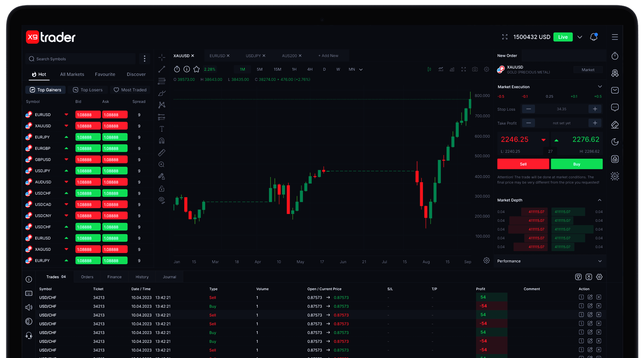Select the trend line drawing tool
The image size is (644, 358).
point(162,69)
